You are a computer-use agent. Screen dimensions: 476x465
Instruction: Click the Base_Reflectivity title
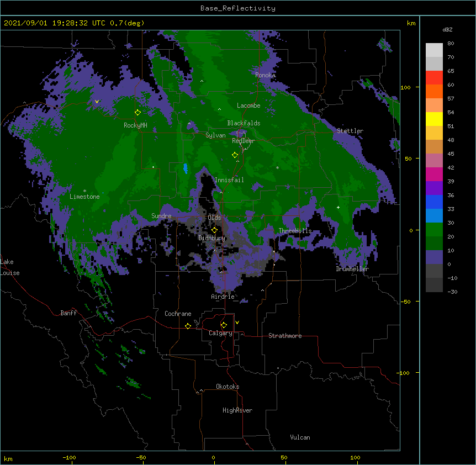[x=238, y=8]
